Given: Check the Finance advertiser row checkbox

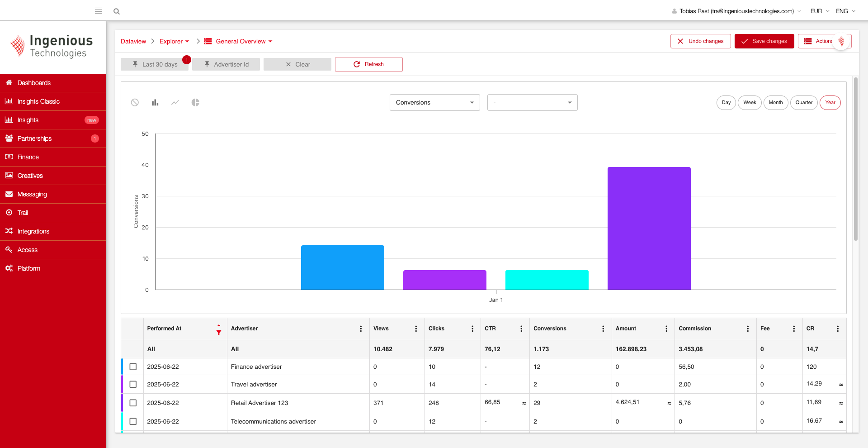Looking at the screenshot, I should pyautogui.click(x=133, y=367).
